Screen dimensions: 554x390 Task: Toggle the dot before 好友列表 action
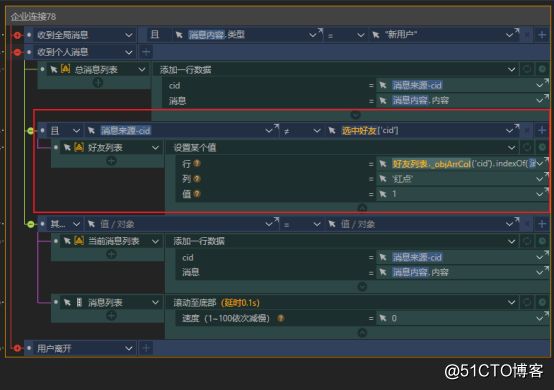(56, 147)
